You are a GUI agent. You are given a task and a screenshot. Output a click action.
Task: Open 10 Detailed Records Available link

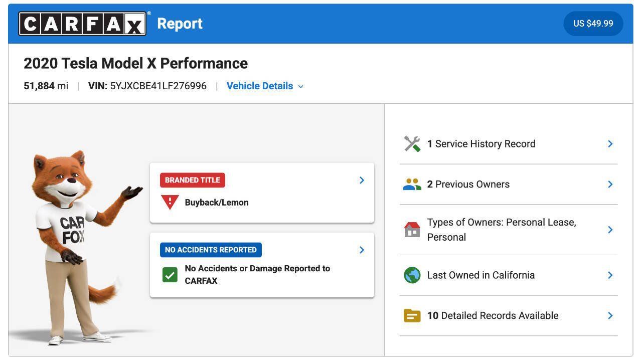click(509, 316)
